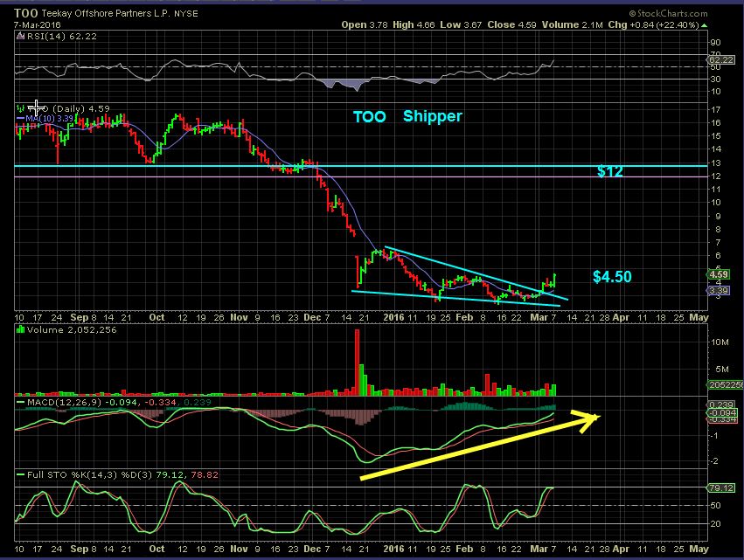Select the $12 price annotation

[x=609, y=172]
